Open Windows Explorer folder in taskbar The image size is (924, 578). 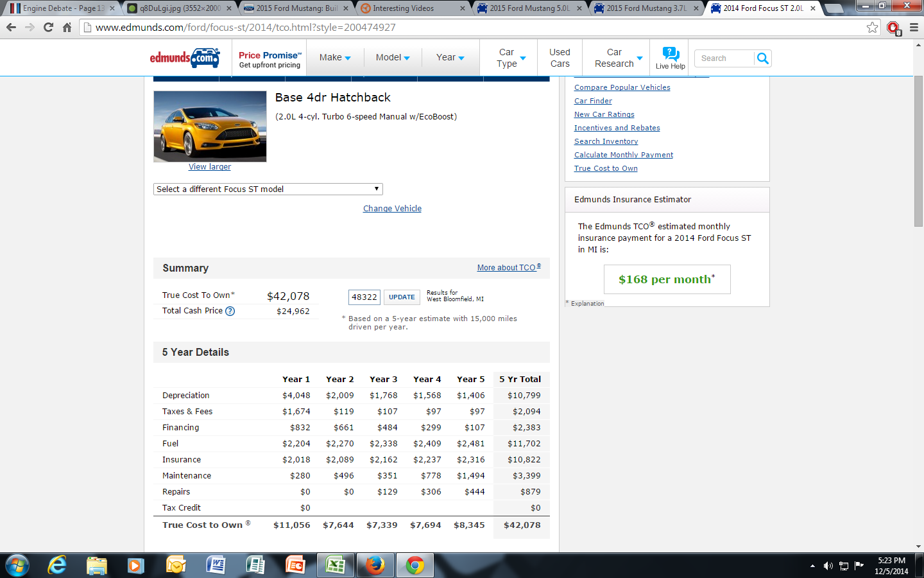[97, 565]
